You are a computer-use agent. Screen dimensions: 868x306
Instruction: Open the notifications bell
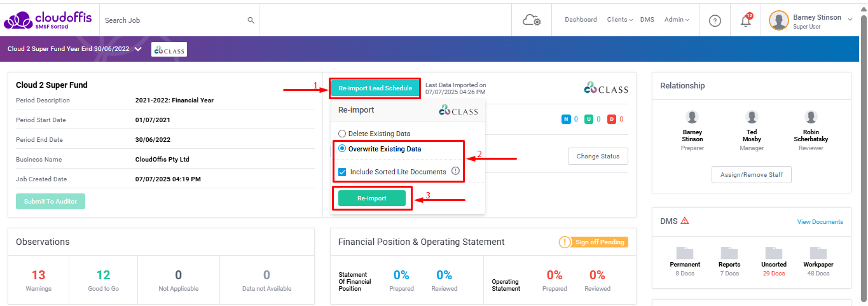point(746,20)
